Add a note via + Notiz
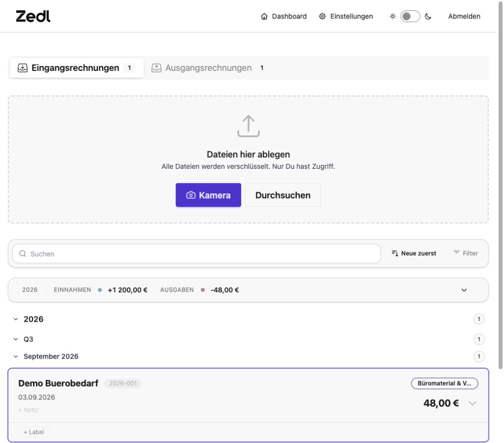504x443 pixels. coord(28,410)
